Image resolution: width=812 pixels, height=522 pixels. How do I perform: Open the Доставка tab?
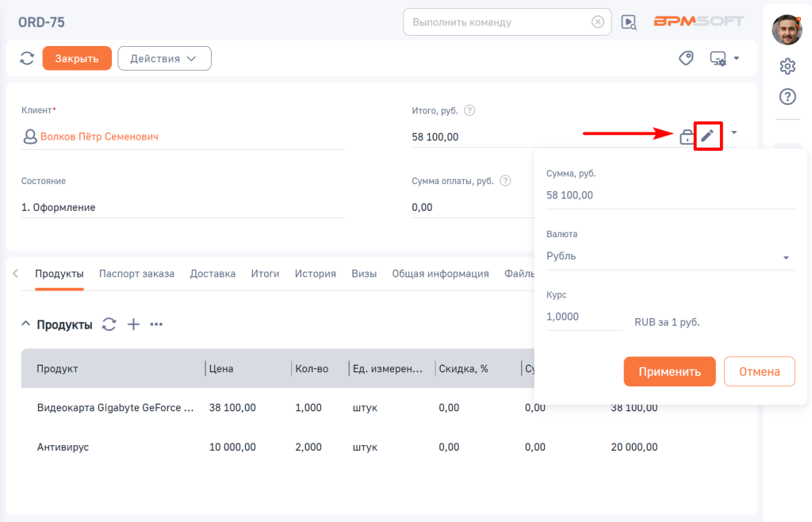tap(213, 274)
